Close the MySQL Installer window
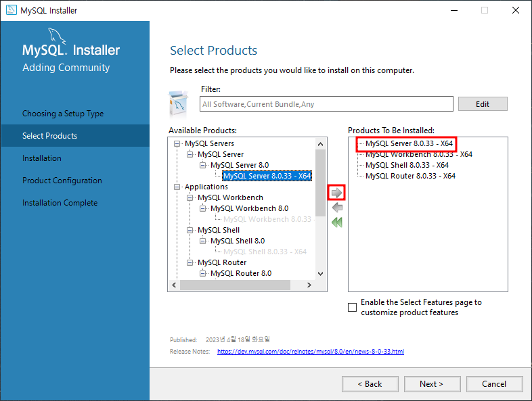The height and width of the screenshot is (401, 532). click(x=516, y=10)
